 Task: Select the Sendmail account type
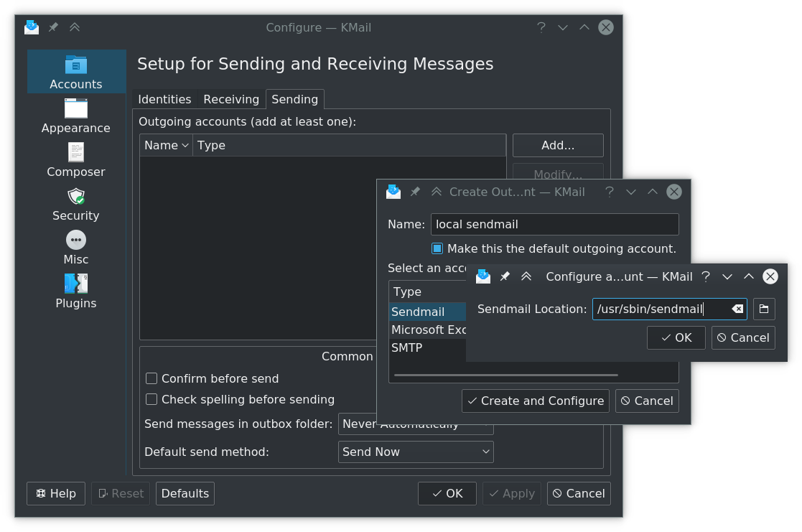coord(428,312)
